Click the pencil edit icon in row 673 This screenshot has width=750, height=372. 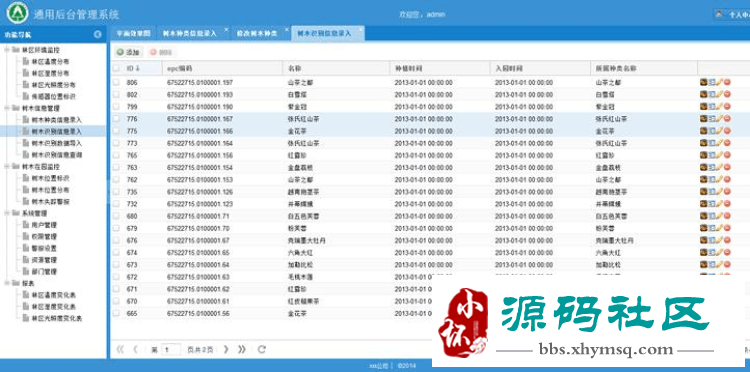tap(719, 264)
